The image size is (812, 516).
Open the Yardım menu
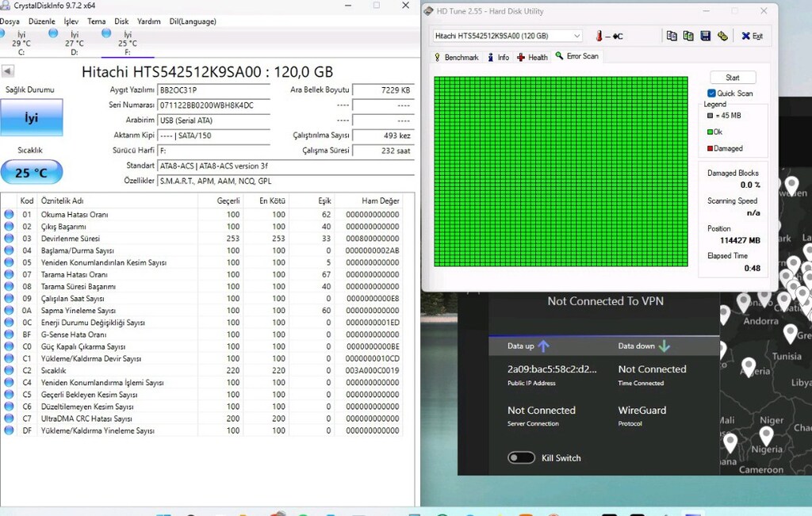tap(148, 21)
